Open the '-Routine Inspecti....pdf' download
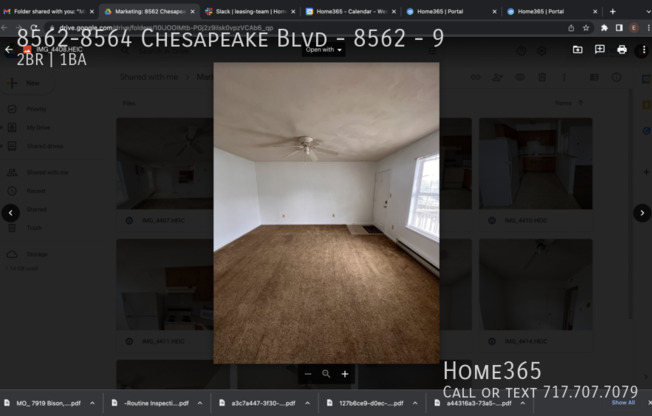The width and height of the screenshot is (652, 416). point(151,403)
